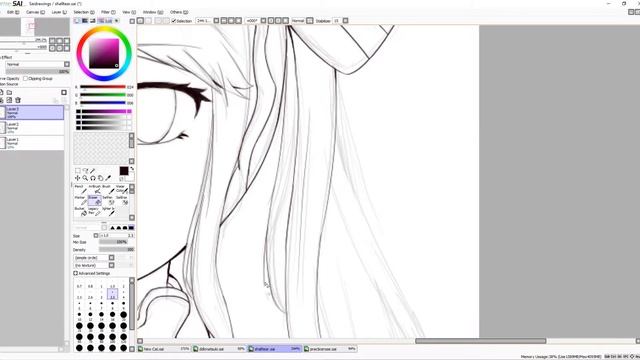The width and height of the screenshot is (640, 360).
Task: Click the rotate canvas left button
Action: [271, 20]
